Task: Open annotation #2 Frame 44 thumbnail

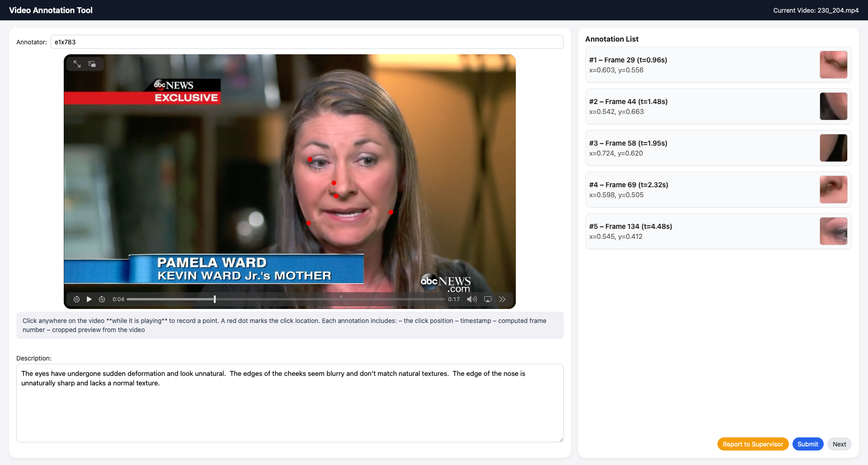Action: 833,106
